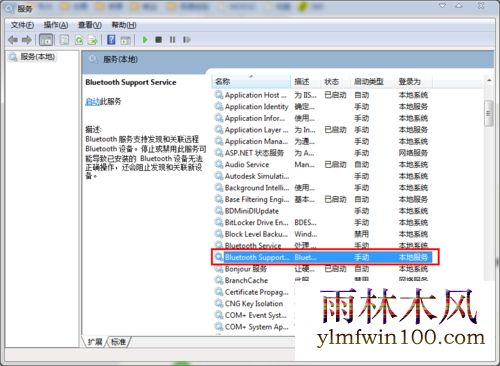Click the gear icon beside BranchCache
Screen dimensions: 500x366
pos(219,280)
